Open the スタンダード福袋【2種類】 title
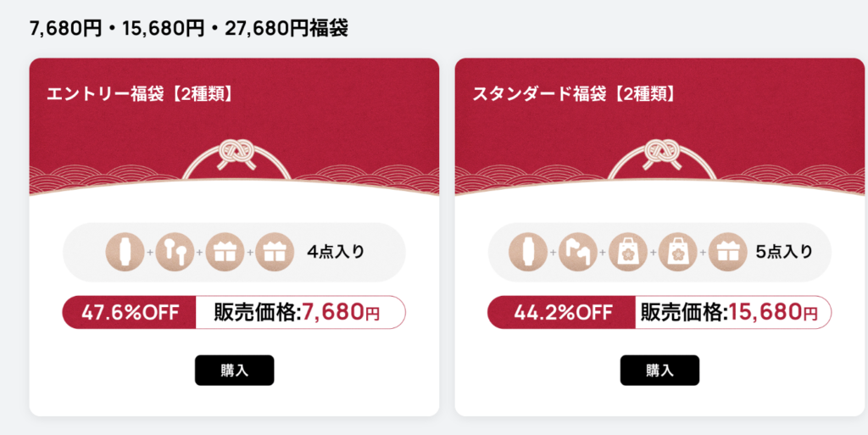Screen dimensions: 868x435 click(576, 94)
